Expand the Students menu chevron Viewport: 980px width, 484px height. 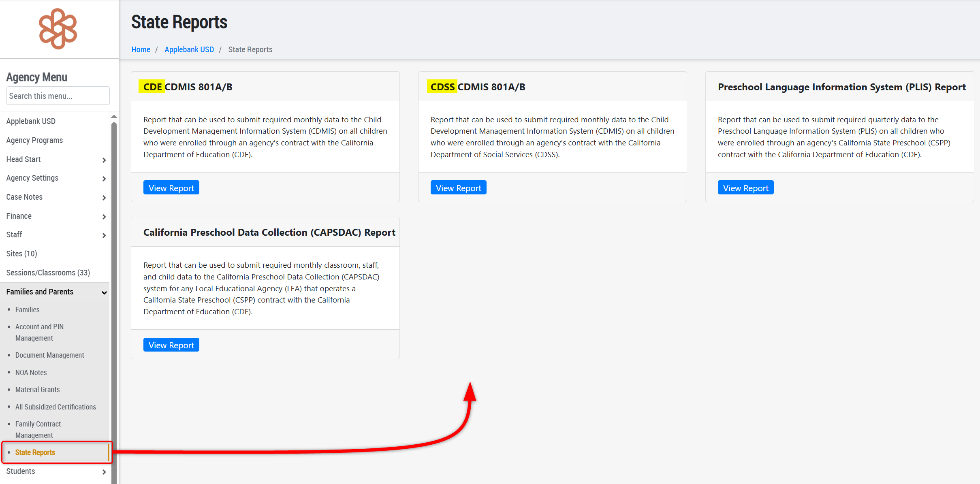pos(104,472)
